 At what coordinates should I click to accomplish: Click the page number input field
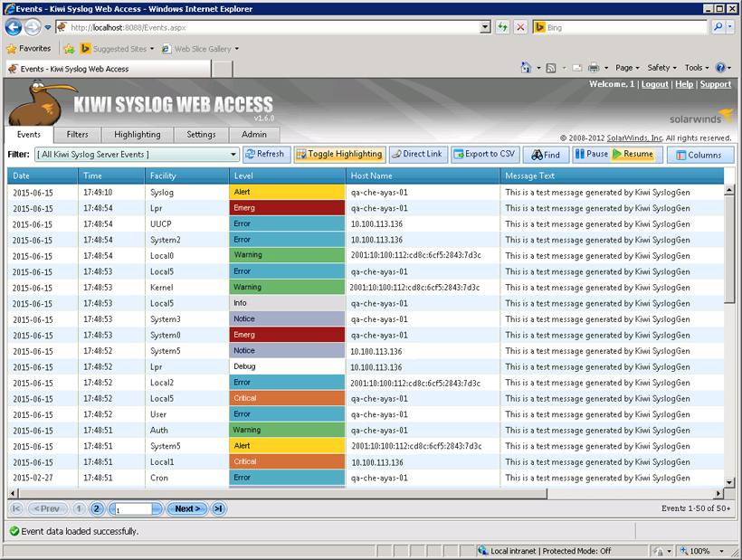click(x=134, y=508)
